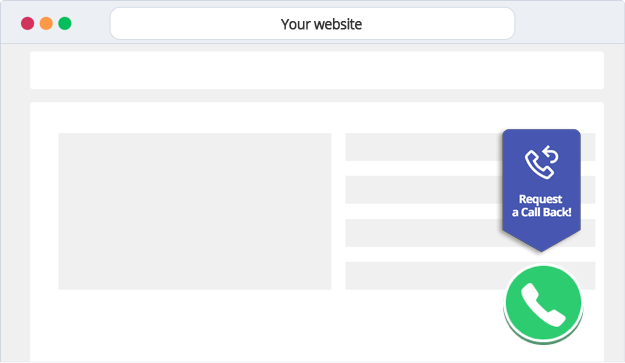Click the curved return arrow above the handset
Screen dimensions: 625x363
point(550,154)
